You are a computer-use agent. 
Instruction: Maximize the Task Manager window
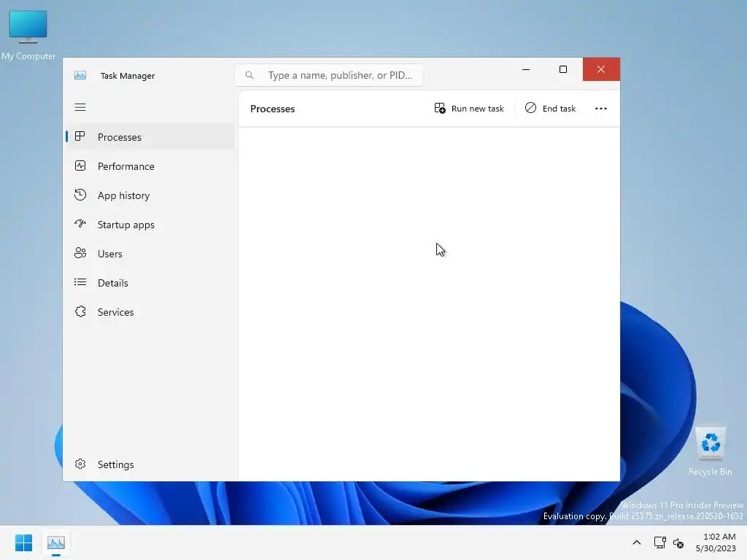tap(563, 69)
